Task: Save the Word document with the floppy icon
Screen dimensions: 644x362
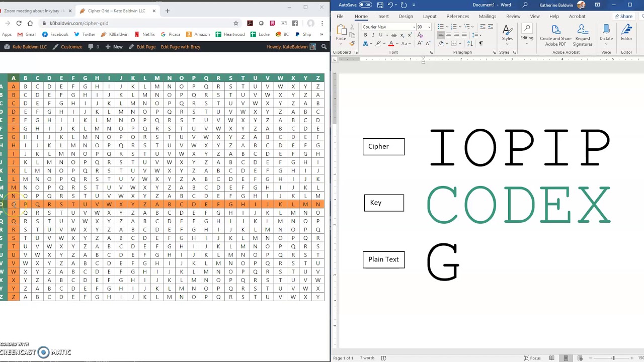Action: click(x=380, y=5)
